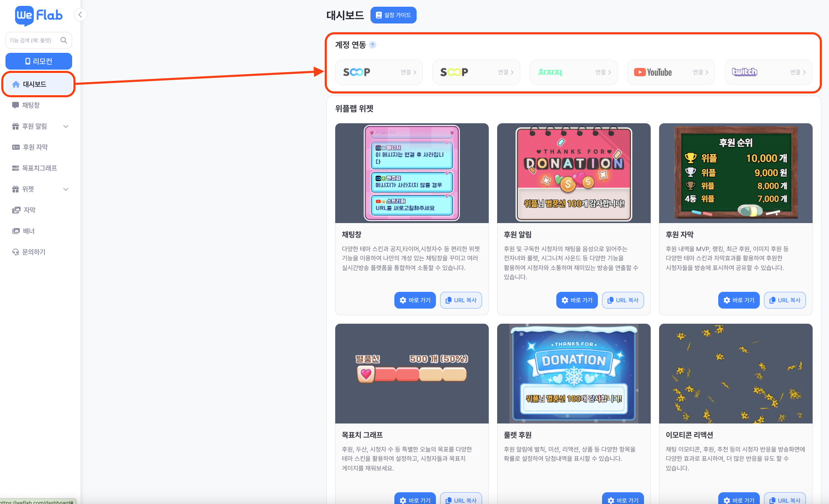Copy URL for the 채팅창 widget
Viewport: 829px width, 504px height.
point(461,300)
